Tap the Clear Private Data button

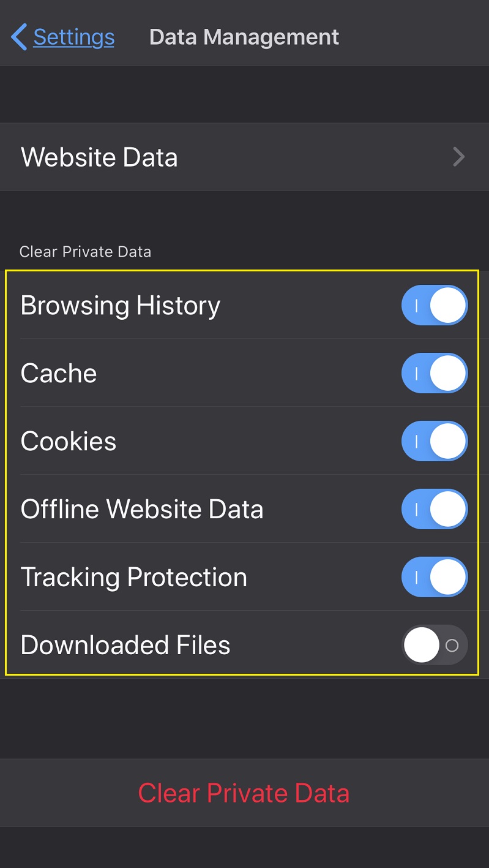pyautogui.click(x=244, y=792)
